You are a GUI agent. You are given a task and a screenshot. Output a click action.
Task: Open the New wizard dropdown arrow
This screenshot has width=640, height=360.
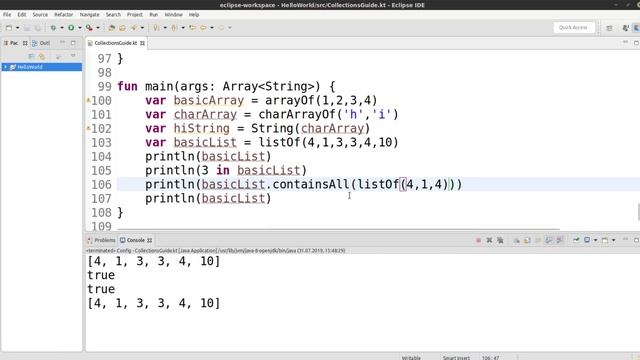coord(17,28)
